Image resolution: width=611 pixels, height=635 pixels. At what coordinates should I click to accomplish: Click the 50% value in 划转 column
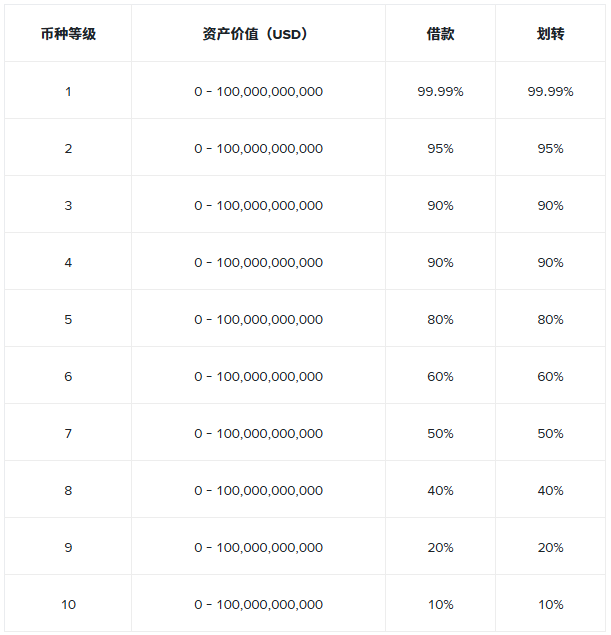[x=550, y=433]
